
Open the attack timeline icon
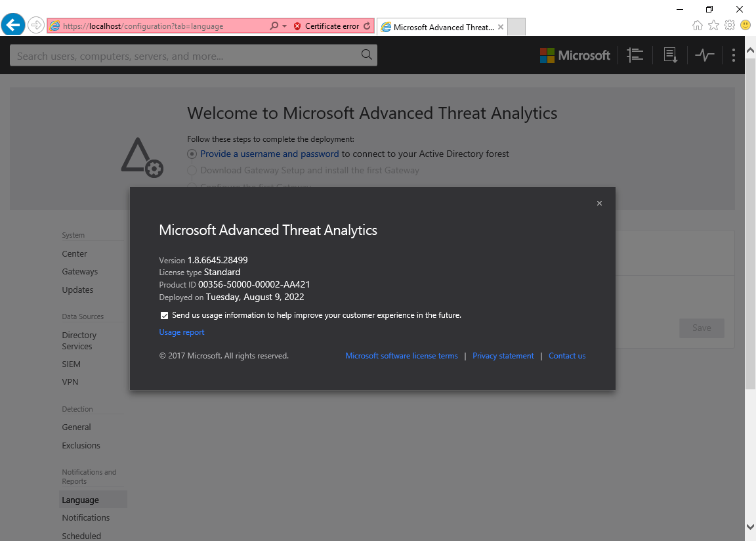(x=635, y=55)
